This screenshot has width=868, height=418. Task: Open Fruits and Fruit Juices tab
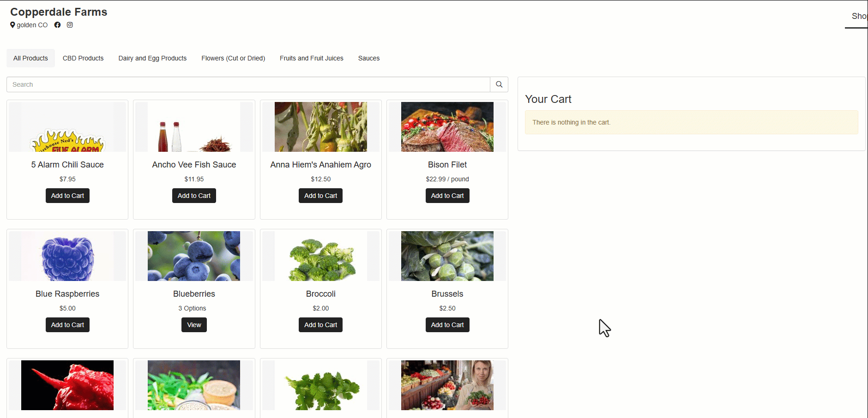[312, 58]
